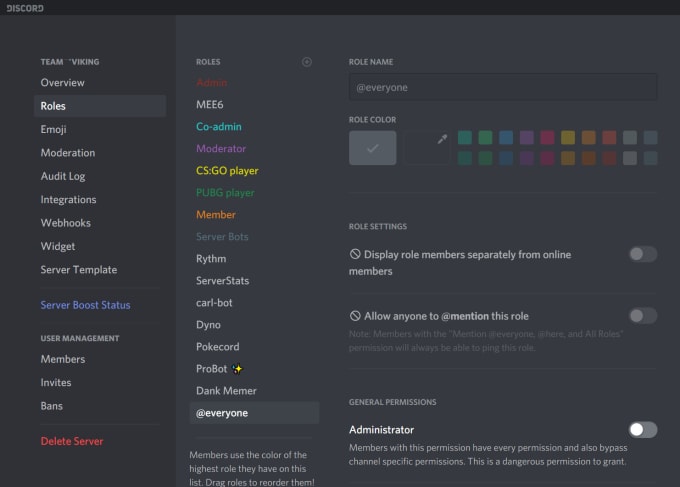This screenshot has height=487, width=680.
Task: Choose the green color swatch in top row
Action: pos(485,138)
